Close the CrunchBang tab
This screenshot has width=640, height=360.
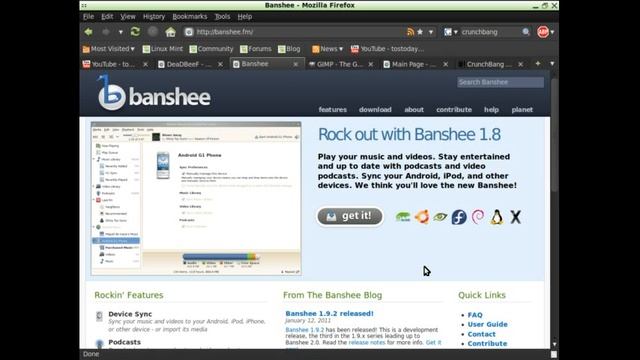tap(520, 64)
